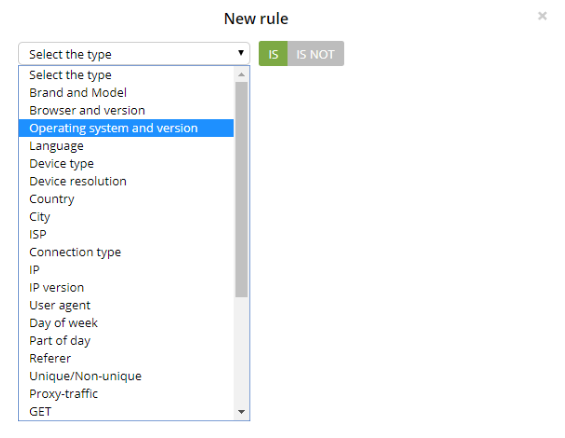Collapse the Select the type dropdown
This screenshot has height=438, width=565.
pyautogui.click(x=134, y=54)
